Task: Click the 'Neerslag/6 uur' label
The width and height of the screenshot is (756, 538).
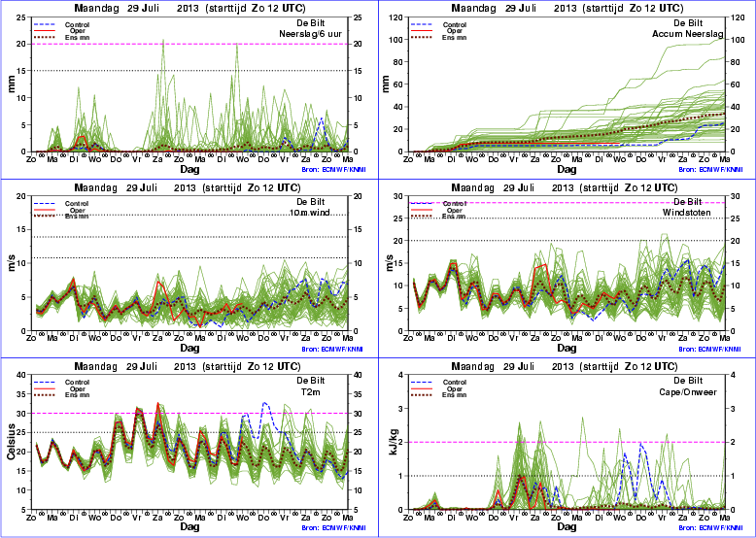Action: click(311, 34)
